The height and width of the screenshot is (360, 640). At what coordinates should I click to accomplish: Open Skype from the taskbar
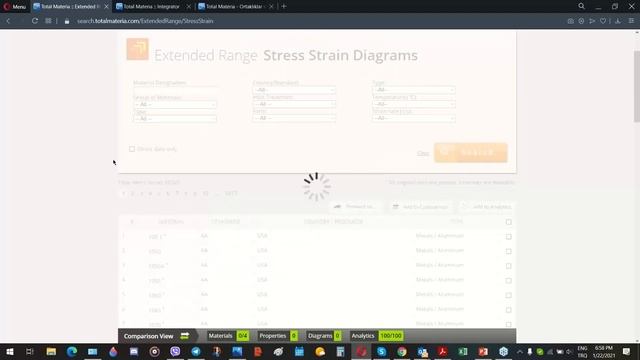(382, 351)
